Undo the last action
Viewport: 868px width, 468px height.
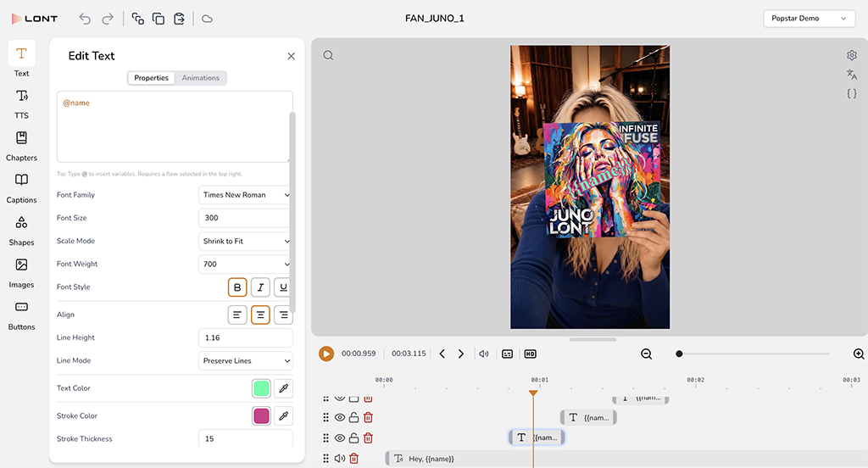pos(85,19)
